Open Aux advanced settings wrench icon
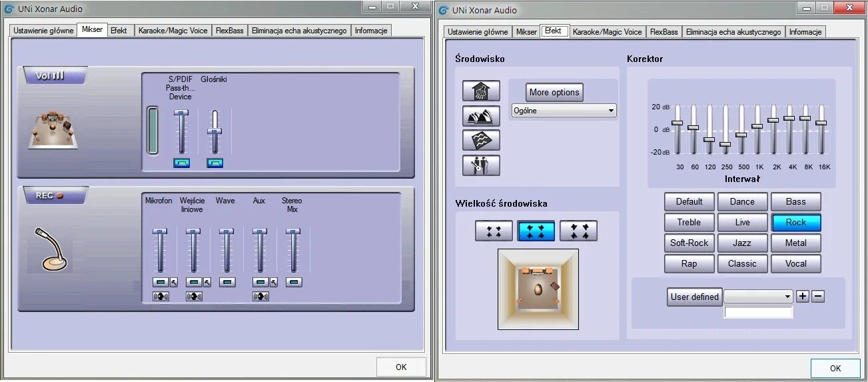 [274, 282]
